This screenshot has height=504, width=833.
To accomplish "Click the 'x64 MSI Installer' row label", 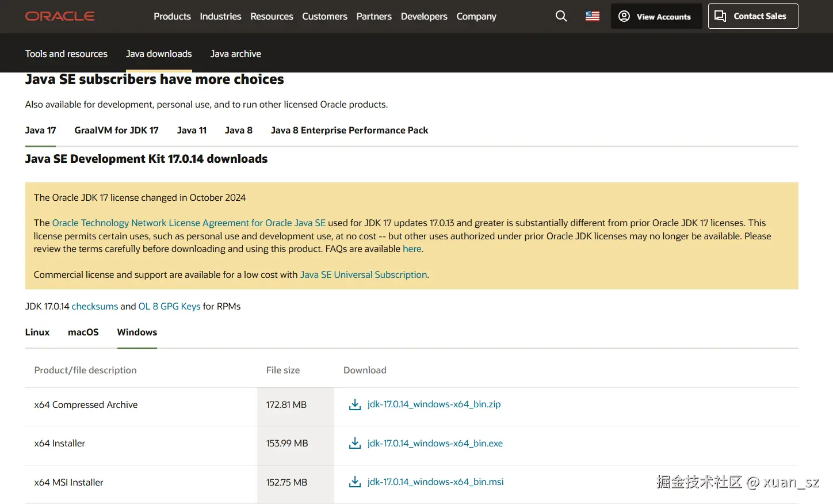I will click(69, 482).
